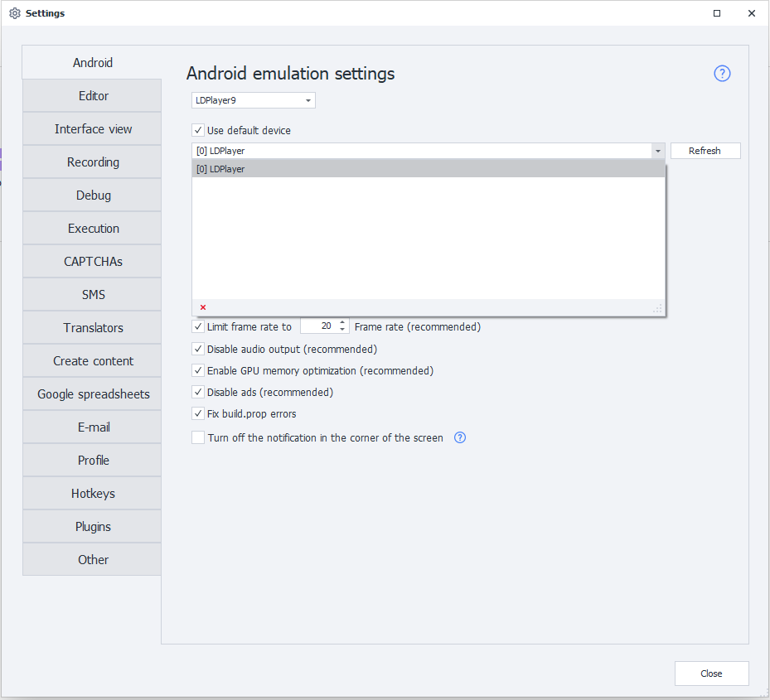Click the help icon beside Android emulation settings
This screenshot has height=700, width=770.
(722, 74)
